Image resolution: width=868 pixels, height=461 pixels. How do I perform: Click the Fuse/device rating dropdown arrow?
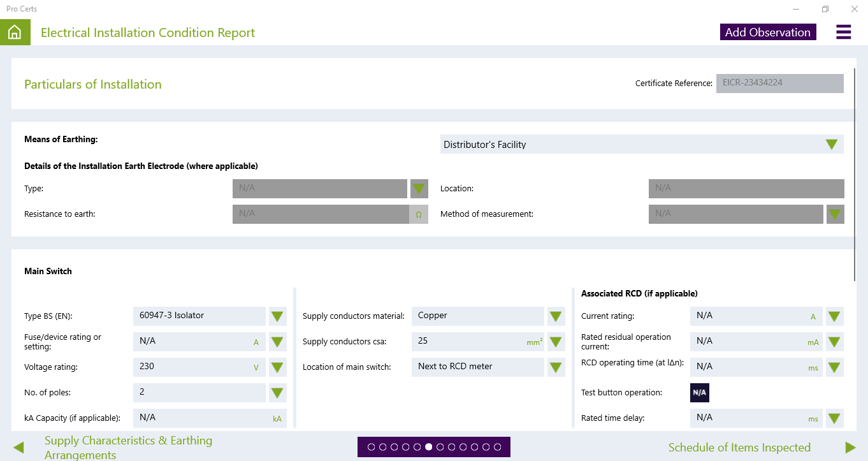click(277, 342)
